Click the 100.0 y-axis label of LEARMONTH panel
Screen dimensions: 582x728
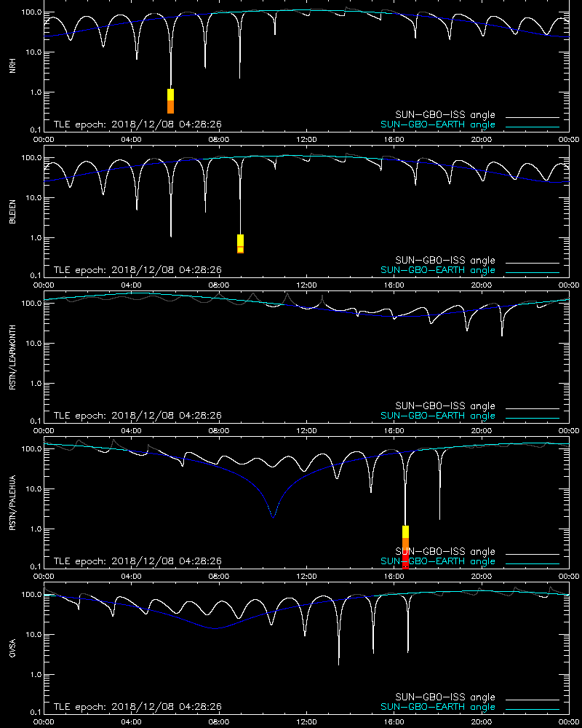pyautogui.click(x=31, y=303)
